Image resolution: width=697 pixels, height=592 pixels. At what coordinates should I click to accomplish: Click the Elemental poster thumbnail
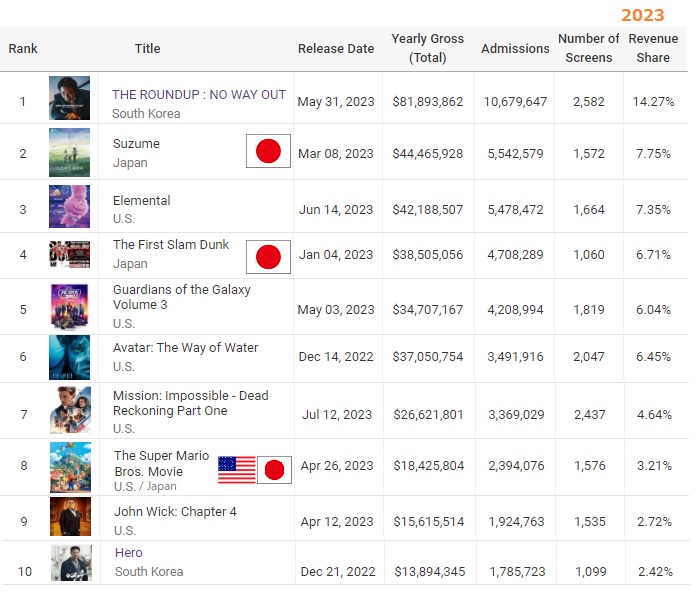pyautogui.click(x=70, y=206)
